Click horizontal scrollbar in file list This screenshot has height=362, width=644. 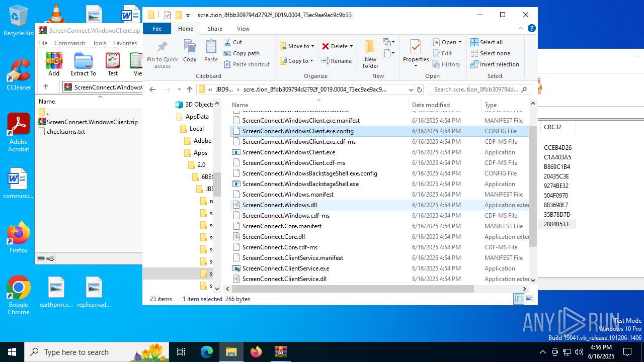(352, 289)
